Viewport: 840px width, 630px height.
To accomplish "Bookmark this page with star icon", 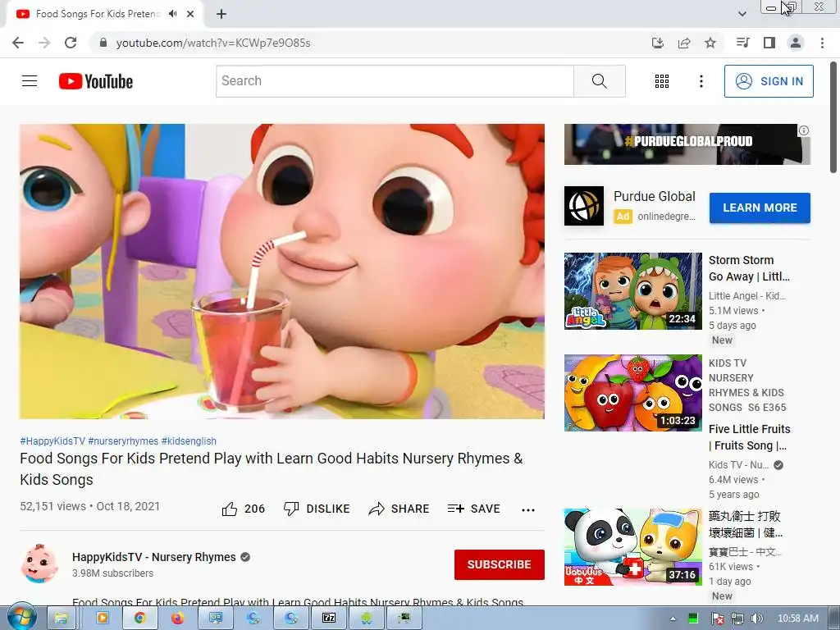I will (x=710, y=43).
